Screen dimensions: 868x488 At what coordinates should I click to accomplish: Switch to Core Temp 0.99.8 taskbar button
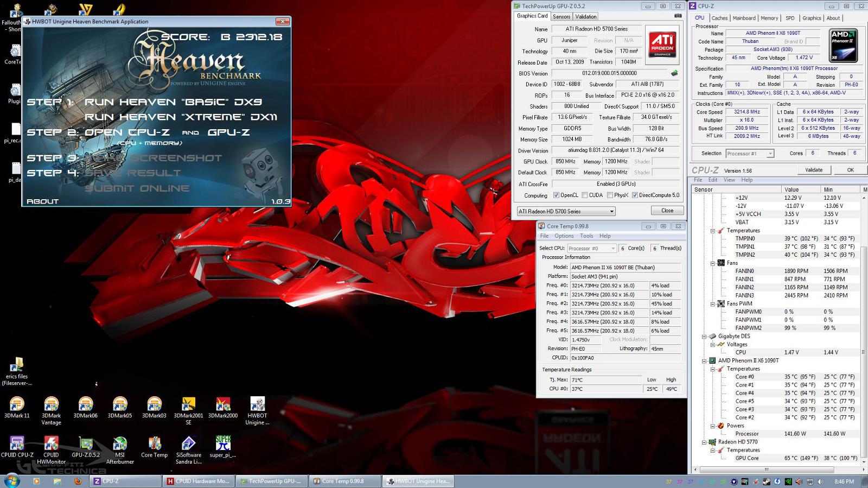coord(343,481)
